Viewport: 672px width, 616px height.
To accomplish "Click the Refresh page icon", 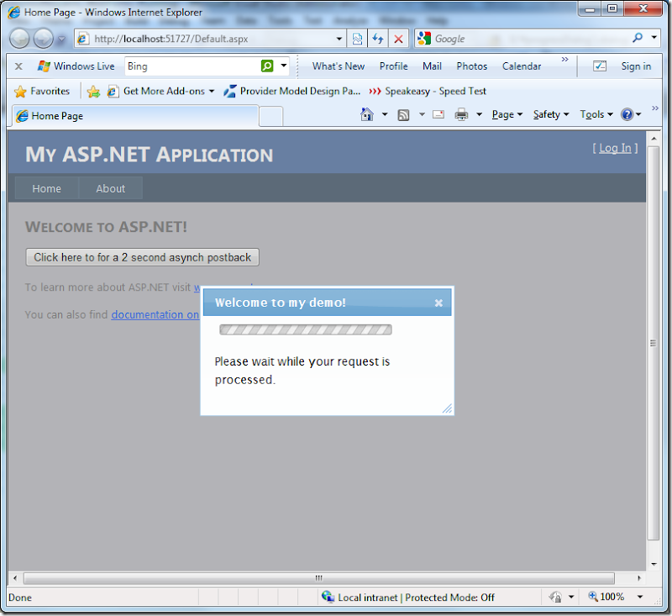I will (x=378, y=39).
